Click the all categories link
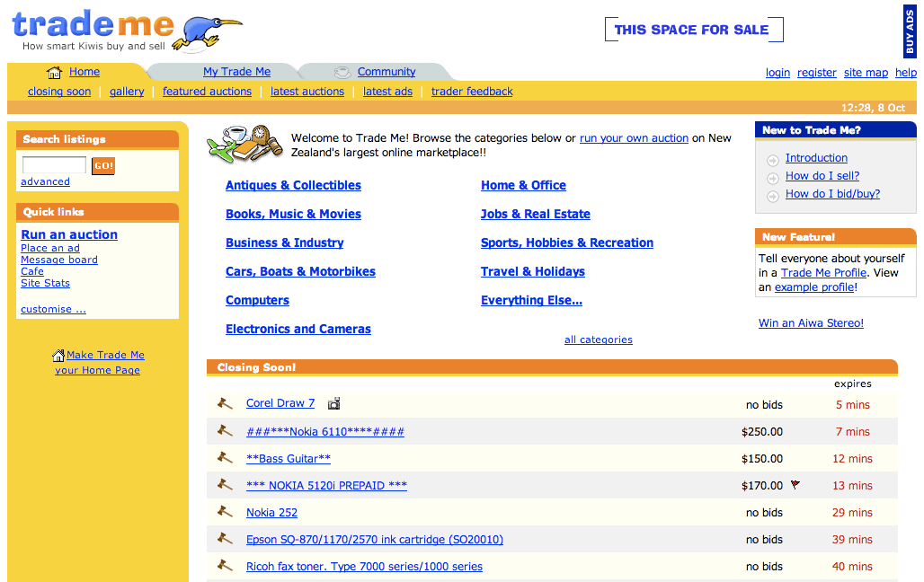The image size is (924, 582). tap(599, 339)
